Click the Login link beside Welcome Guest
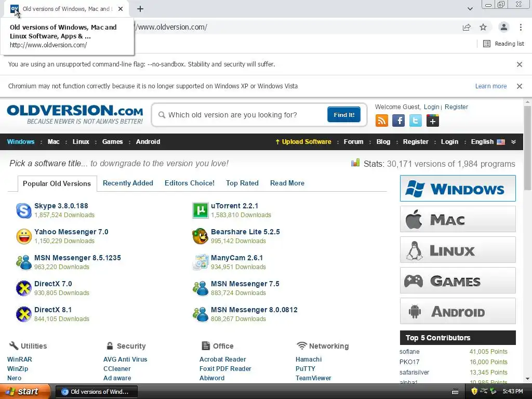The image size is (532, 399). pos(432,107)
